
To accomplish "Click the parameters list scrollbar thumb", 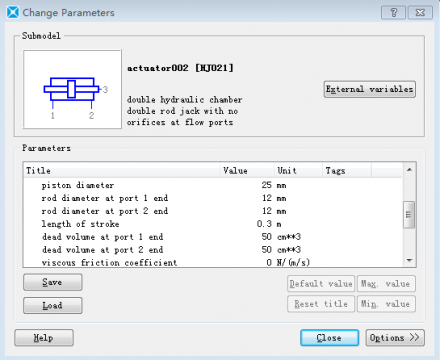I will coord(409,215).
